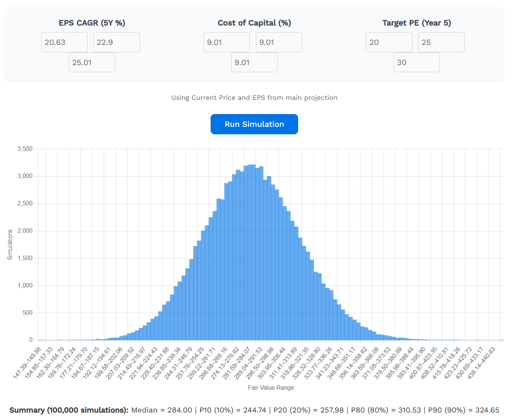Click the Run Simulation button

tap(254, 124)
